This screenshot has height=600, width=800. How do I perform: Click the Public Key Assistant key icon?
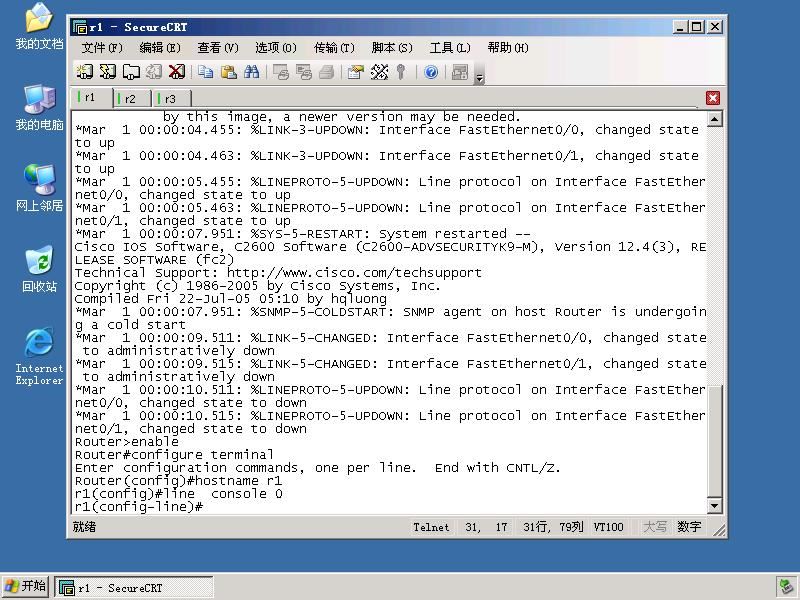coord(401,72)
